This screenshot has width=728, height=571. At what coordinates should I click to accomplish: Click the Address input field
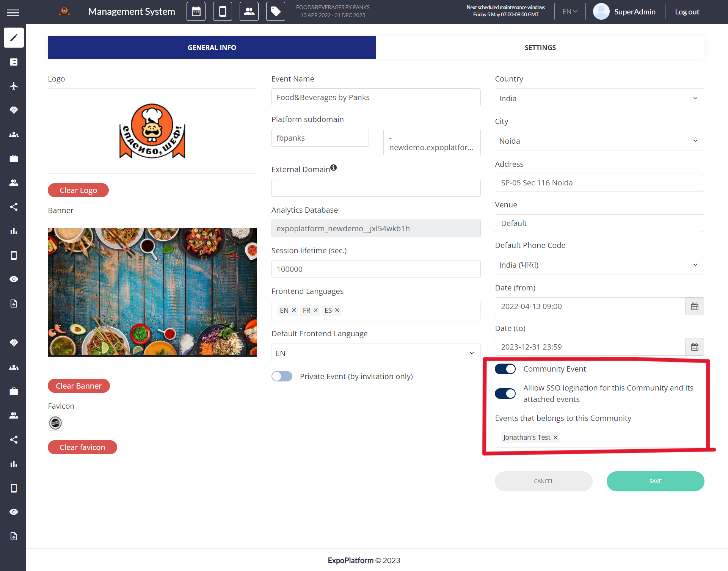click(x=599, y=183)
